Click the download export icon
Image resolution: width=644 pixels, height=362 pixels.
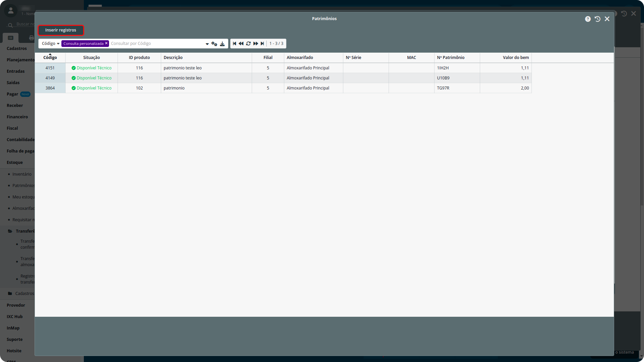[222, 44]
